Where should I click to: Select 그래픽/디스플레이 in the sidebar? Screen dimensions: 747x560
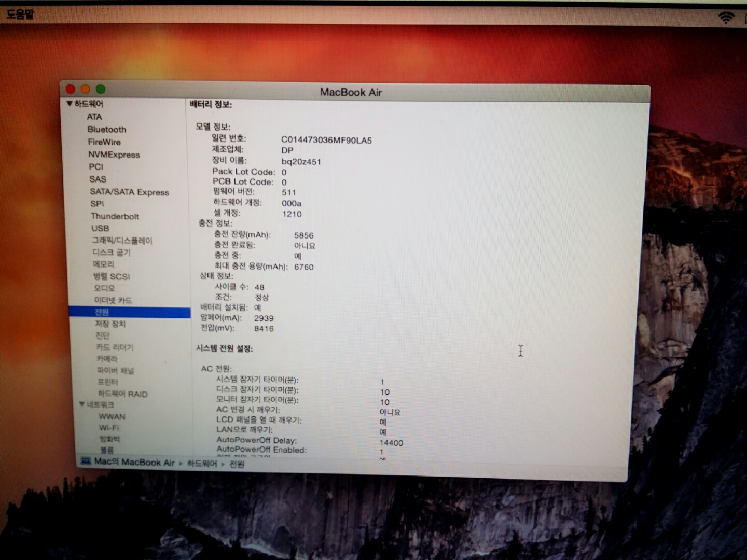[x=122, y=241]
